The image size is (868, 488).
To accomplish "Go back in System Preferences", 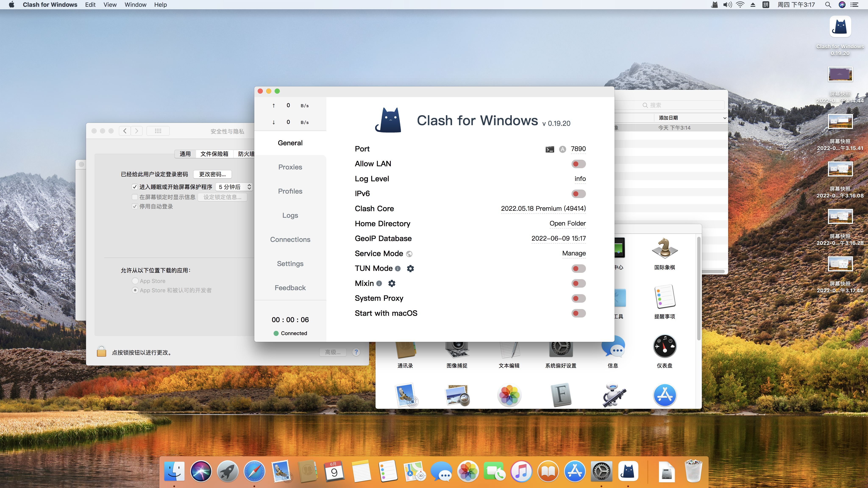I will [125, 131].
